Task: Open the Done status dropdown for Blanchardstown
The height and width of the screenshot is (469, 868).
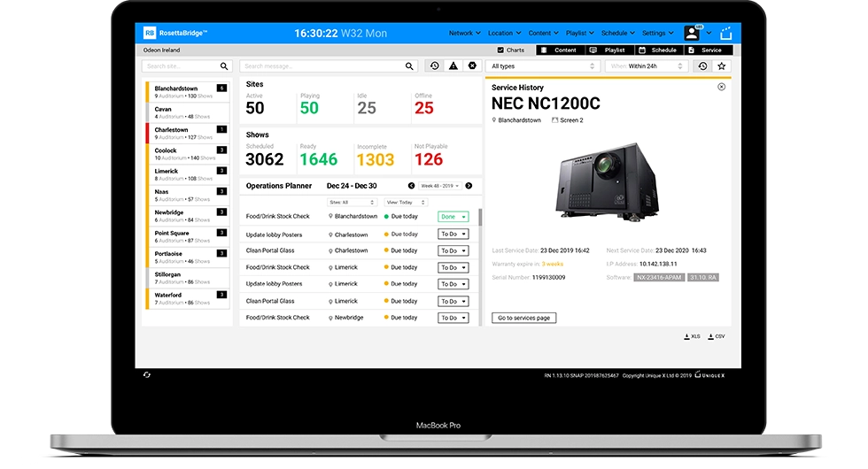Action: tap(453, 217)
